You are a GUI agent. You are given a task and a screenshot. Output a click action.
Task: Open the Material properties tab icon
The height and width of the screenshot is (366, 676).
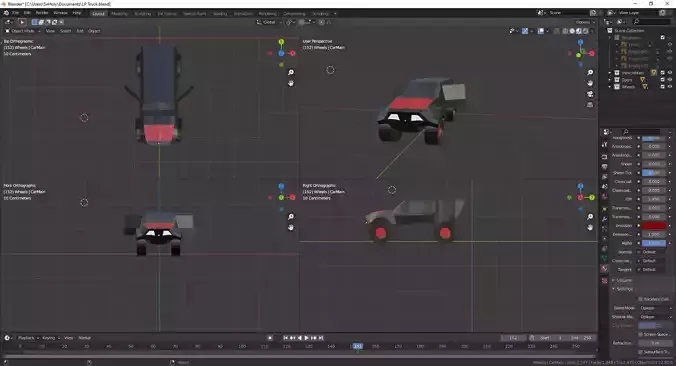coord(604,269)
